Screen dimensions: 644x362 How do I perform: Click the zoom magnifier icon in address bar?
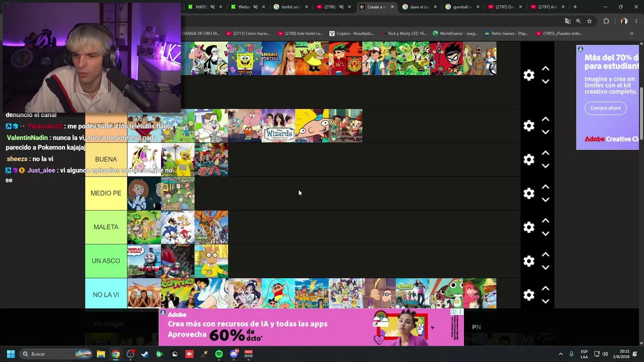(x=578, y=21)
